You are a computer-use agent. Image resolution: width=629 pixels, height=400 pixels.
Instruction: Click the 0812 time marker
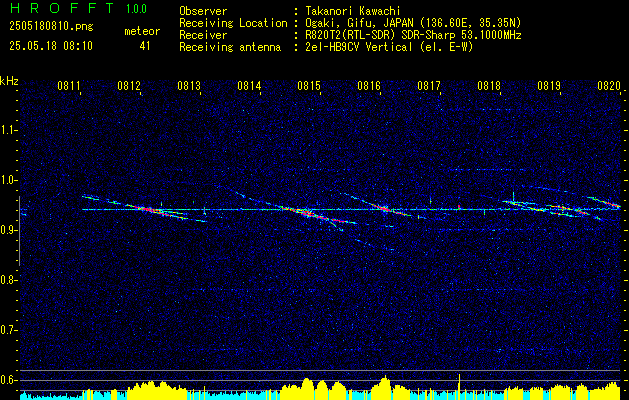[x=129, y=85]
